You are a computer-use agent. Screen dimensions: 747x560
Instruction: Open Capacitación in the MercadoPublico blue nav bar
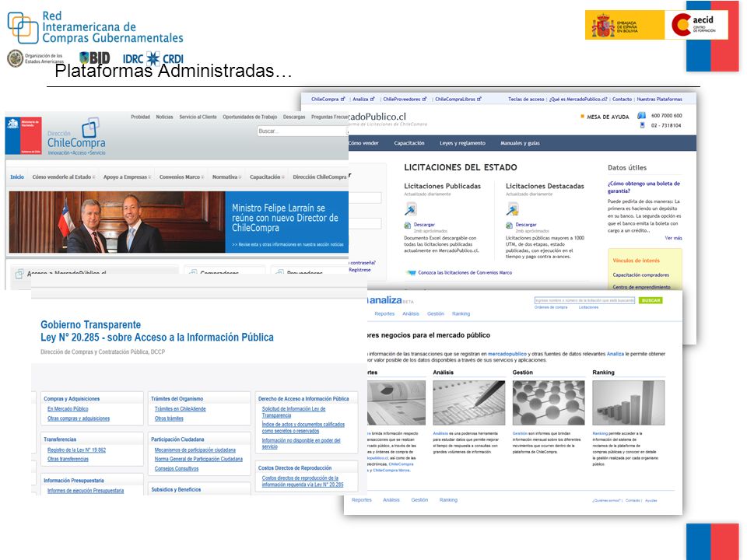point(409,143)
